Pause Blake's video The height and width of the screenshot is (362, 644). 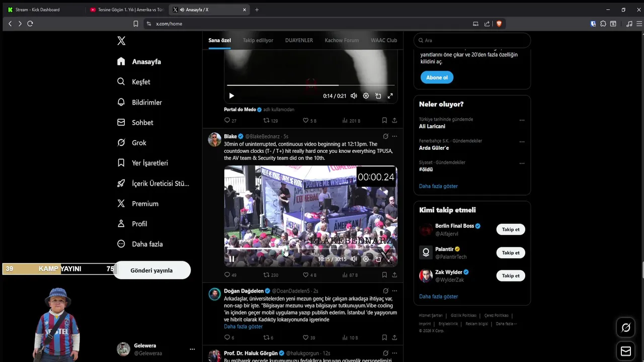231,259
